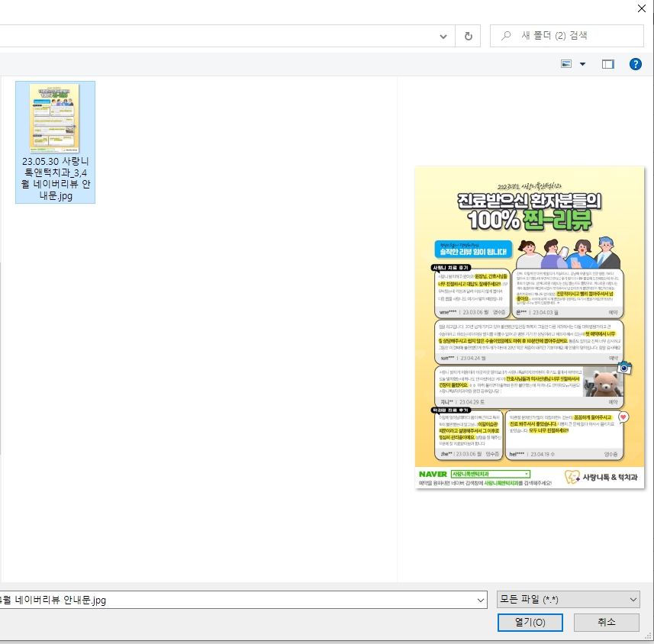Close the file open dialog window

(640, 8)
